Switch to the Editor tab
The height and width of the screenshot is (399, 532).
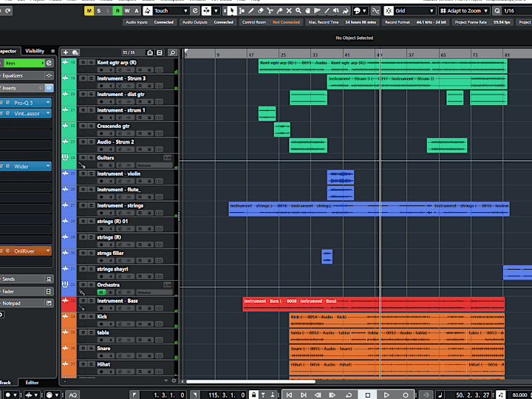(32, 383)
